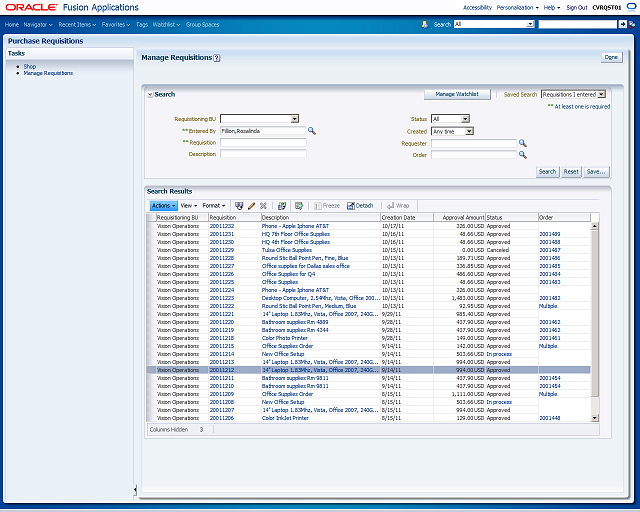The image size is (640, 512).
Task: Open the advanced search magnifier icon in header
Action: tap(632, 24)
